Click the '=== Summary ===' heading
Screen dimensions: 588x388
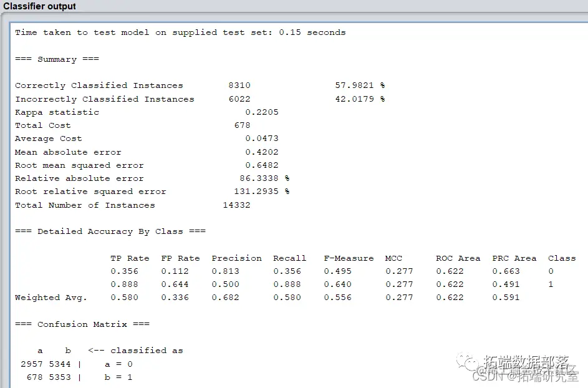pyautogui.click(x=57, y=59)
